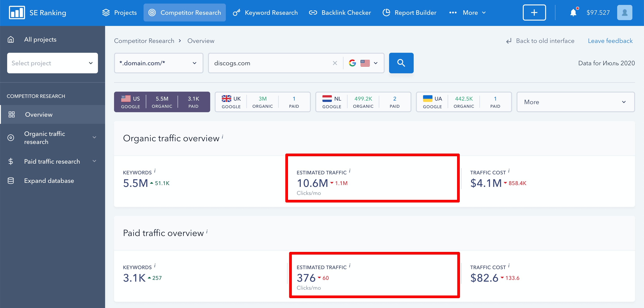Click the Leave feedback link
The height and width of the screenshot is (308, 644).
610,41
